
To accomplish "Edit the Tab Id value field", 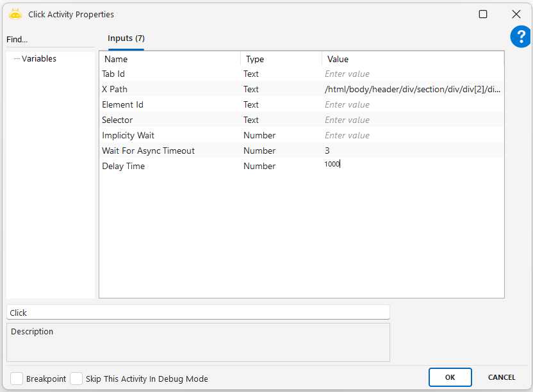I will point(412,74).
